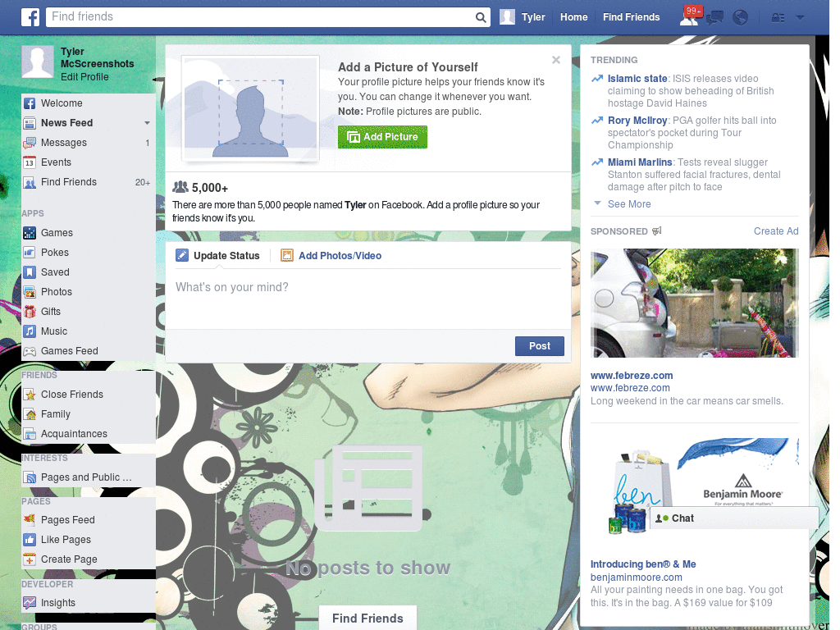Click the green Add Picture button

(382, 137)
